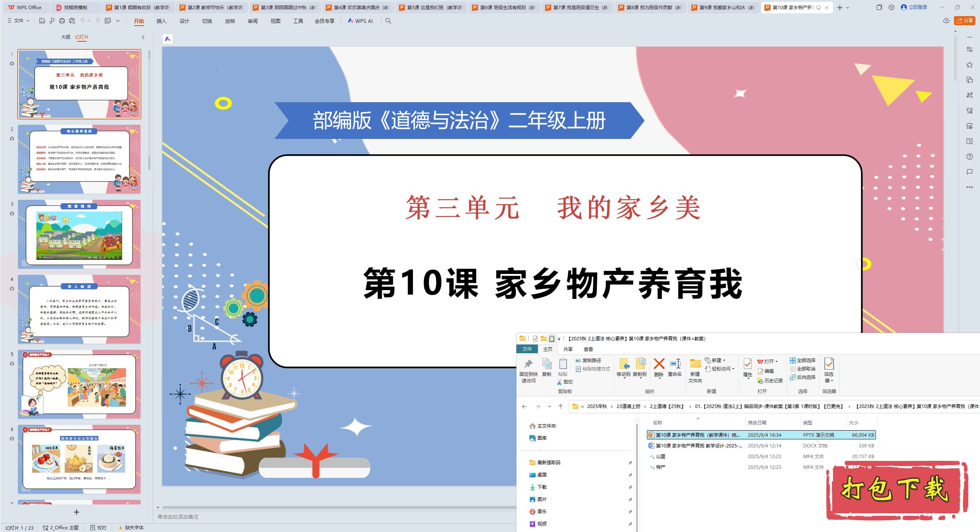980x532 pixels.
Task: Click the search magnifier icon
Action: [x=388, y=21]
